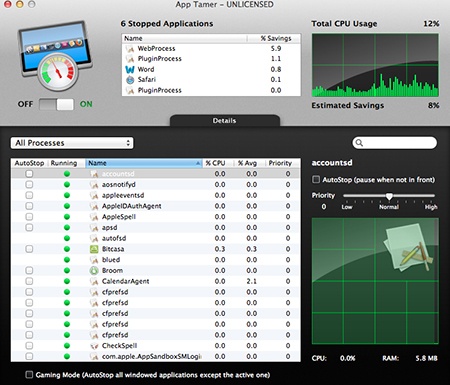
Task: Sort by Priority column header
Action: click(x=280, y=163)
